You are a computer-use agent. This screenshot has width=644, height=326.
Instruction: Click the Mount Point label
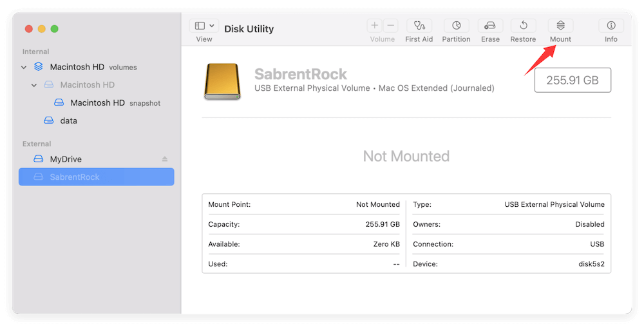(x=229, y=204)
